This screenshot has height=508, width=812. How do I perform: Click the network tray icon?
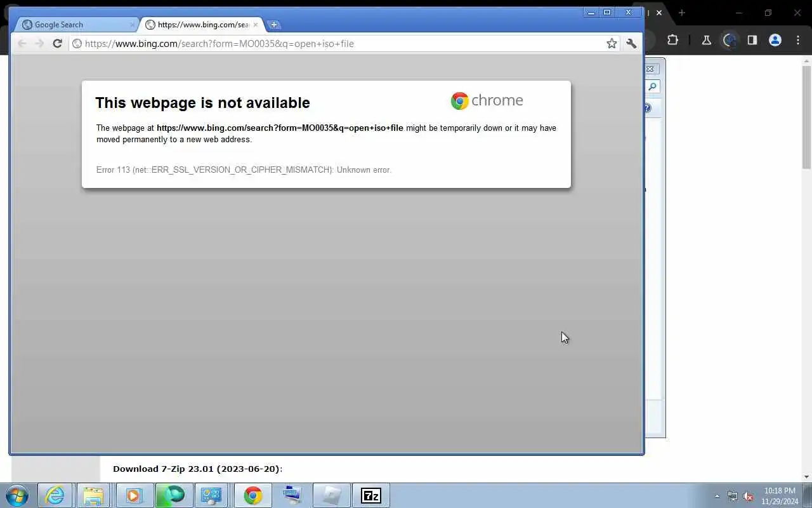pyautogui.click(x=733, y=496)
